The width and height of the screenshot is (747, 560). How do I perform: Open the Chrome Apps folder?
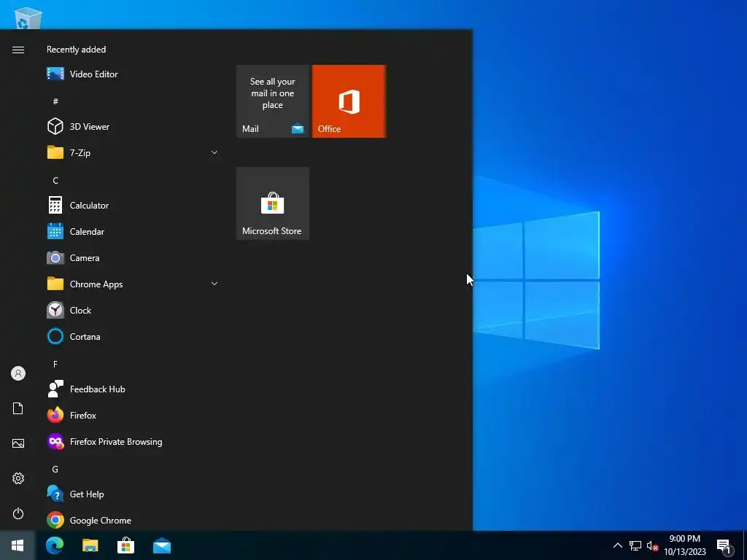coord(133,284)
